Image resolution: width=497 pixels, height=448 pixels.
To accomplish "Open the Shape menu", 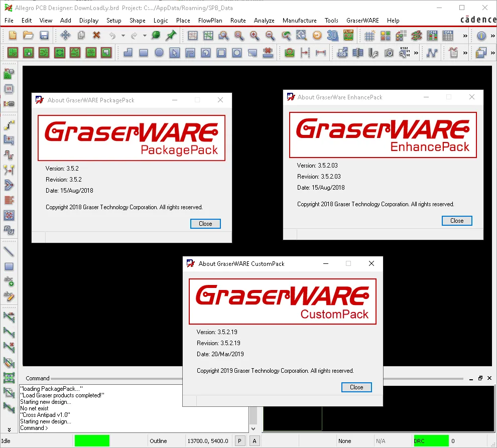I will (x=137, y=20).
